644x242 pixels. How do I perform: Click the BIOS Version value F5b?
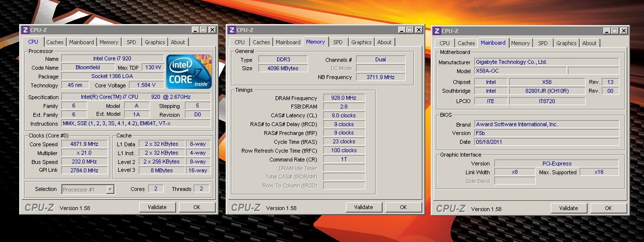546,133
